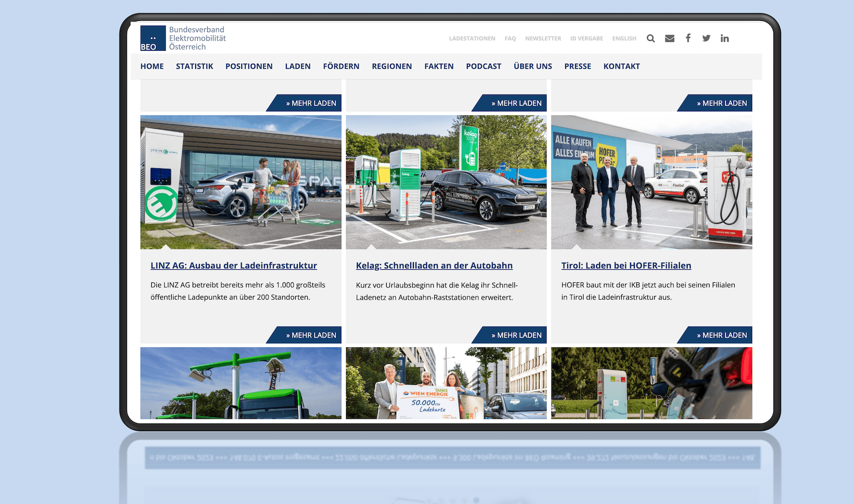Open the Twitter bird icon

click(706, 38)
